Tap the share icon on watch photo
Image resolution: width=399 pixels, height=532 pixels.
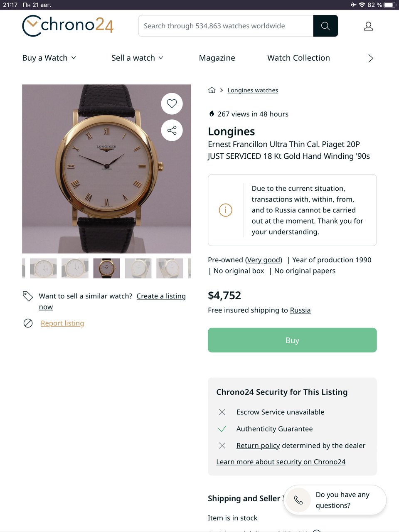pos(172,131)
